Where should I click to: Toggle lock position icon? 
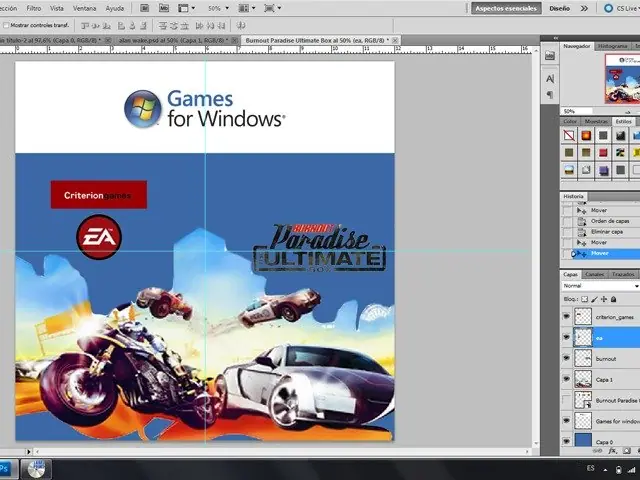tap(604, 300)
